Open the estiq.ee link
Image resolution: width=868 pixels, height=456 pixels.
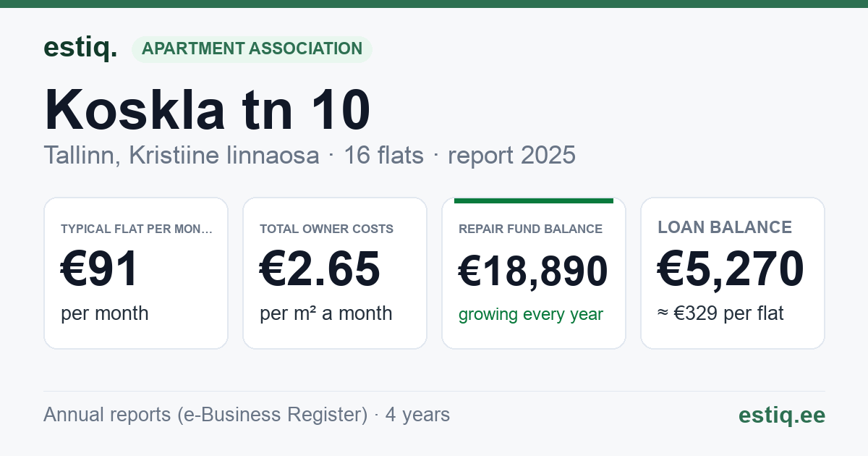pos(782,415)
